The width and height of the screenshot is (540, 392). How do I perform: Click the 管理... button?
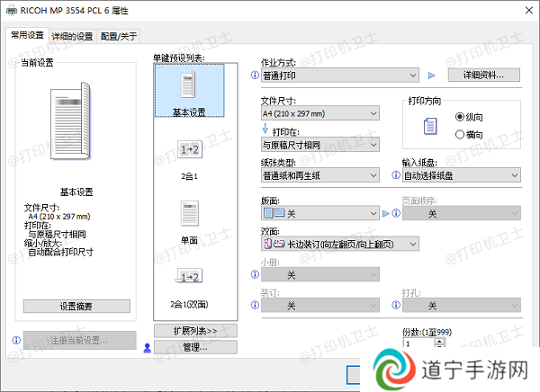[x=195, y=347]
